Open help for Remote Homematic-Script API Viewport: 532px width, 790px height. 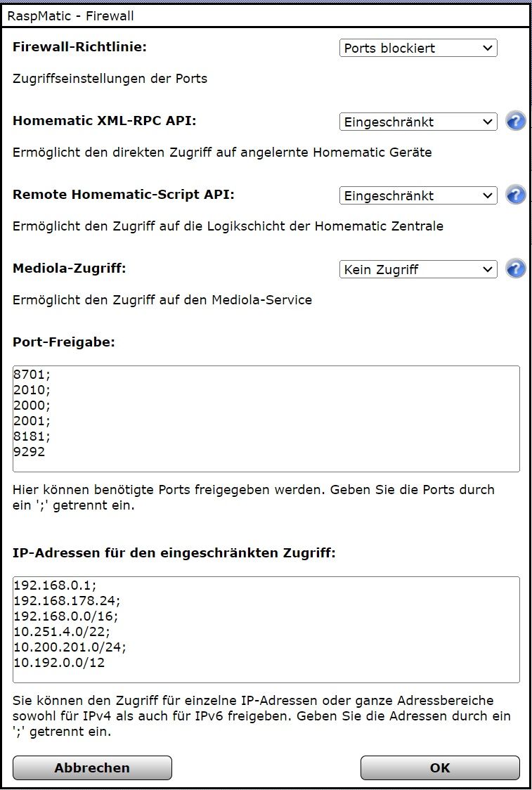pos(515,195)
